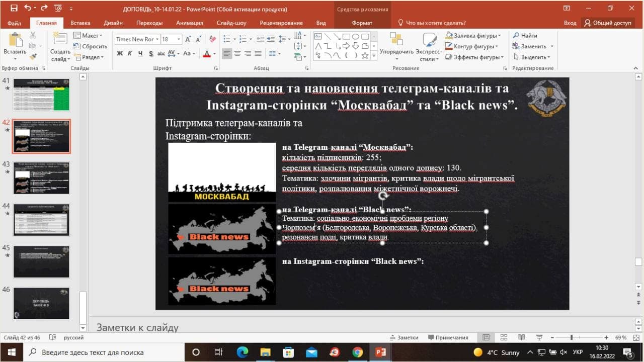
Task: Open Заливка фигуры fill dropdown
Action: pos(472,36)
